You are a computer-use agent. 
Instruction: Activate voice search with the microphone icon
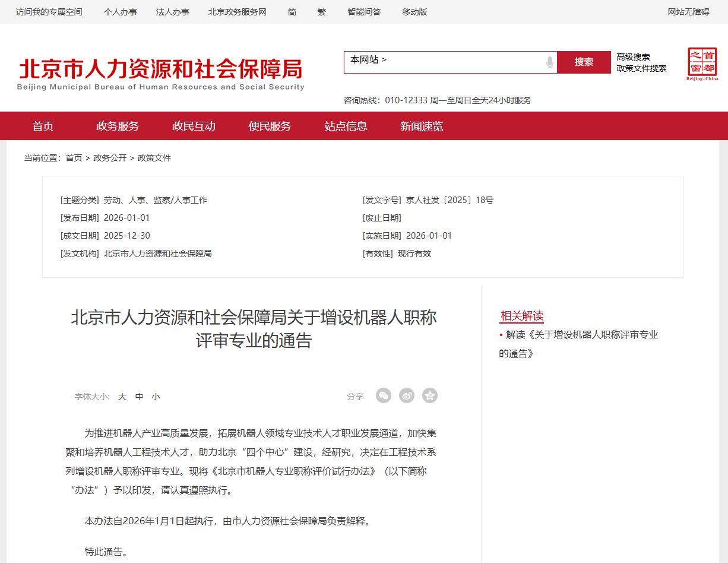[549, 62]
